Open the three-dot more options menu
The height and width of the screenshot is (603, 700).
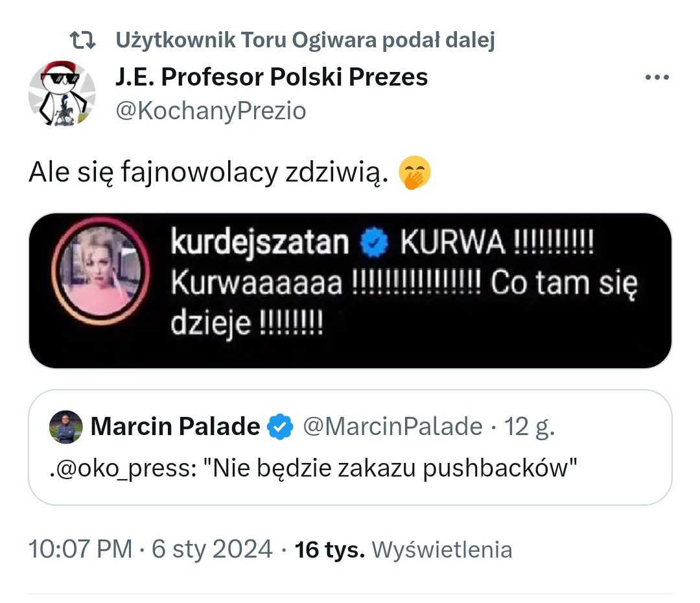[657, 77]
